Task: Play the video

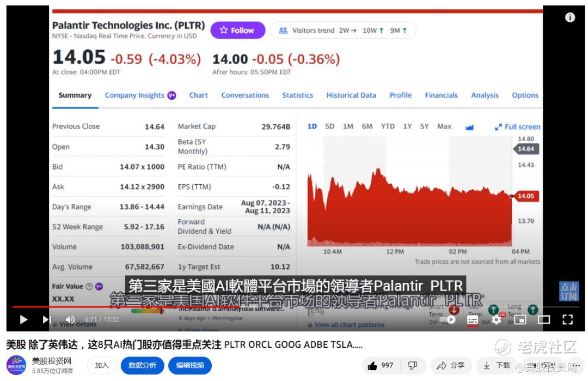Action: [23, 319]
